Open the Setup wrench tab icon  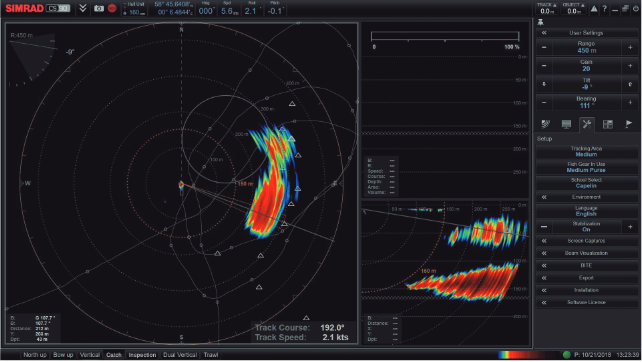pyautogui.click(x=587, y=124)
